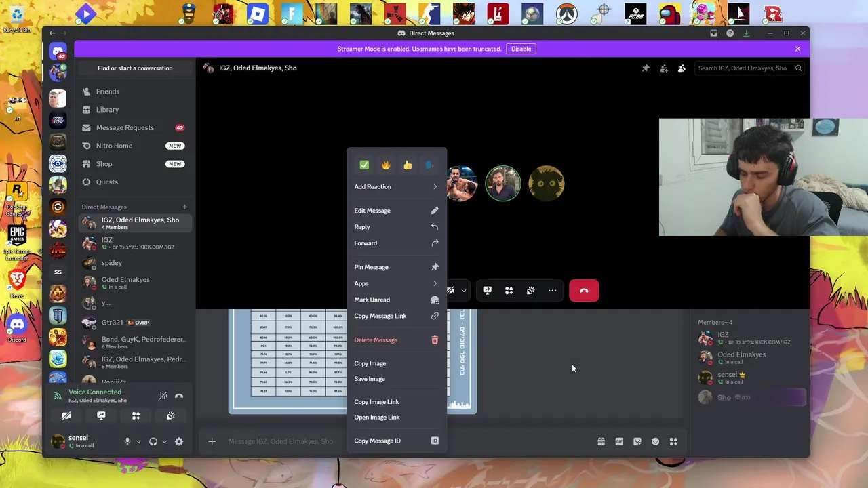Image resolution: width=868 pixels, height=488 pixels.
Task: Open apps launcher in message bar
Action: [x=673, y=441]
